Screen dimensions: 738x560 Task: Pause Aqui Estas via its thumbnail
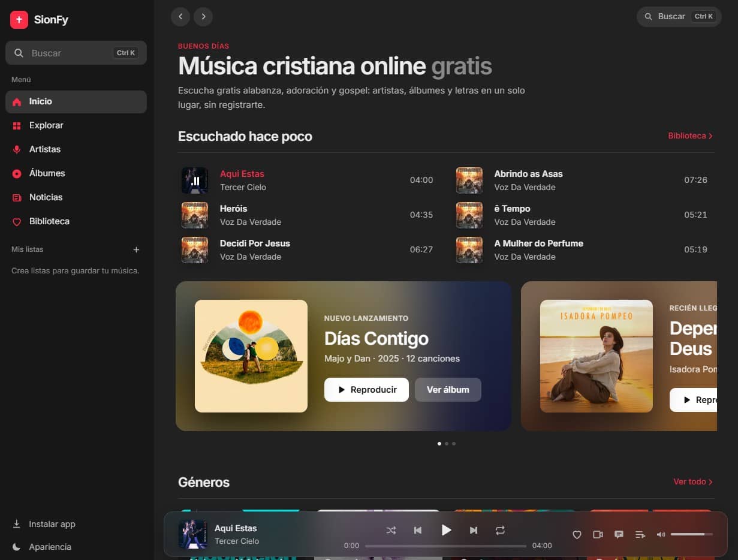(195, 180)
